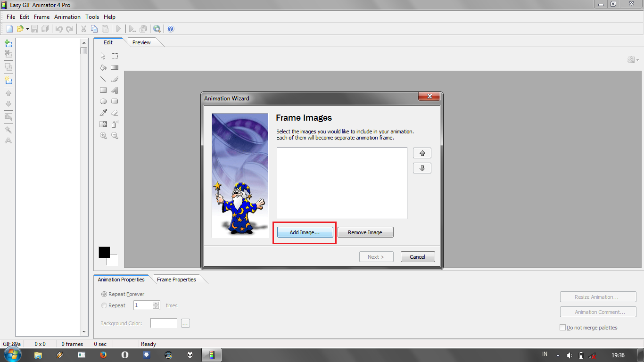Select the Spray can tool

coord(115,124)
